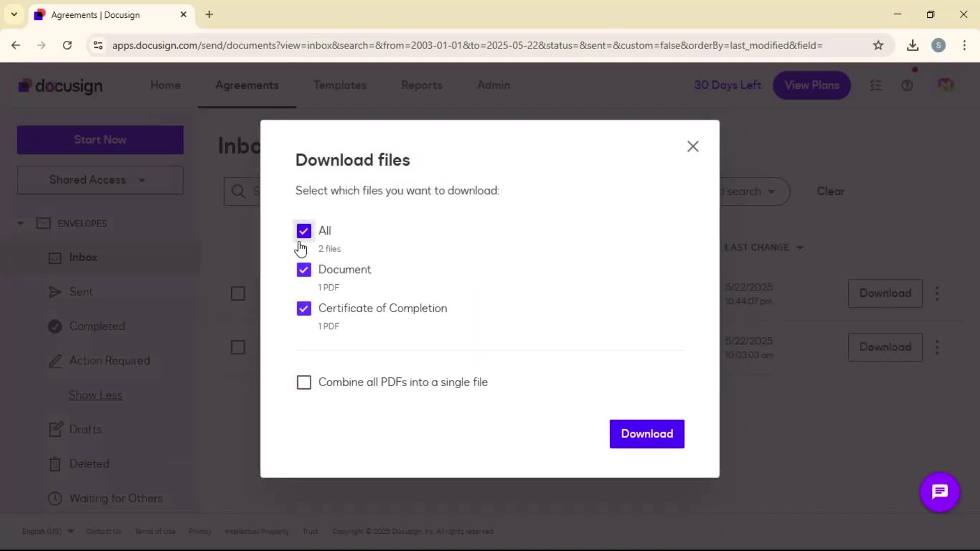This screenshot has height=551, width=980.
Task: Click the Show Less link
Action: point(95,395)
